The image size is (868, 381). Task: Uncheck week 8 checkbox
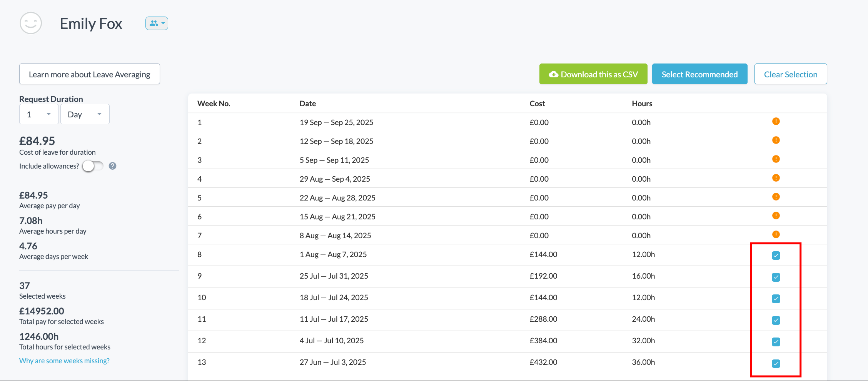776,256
